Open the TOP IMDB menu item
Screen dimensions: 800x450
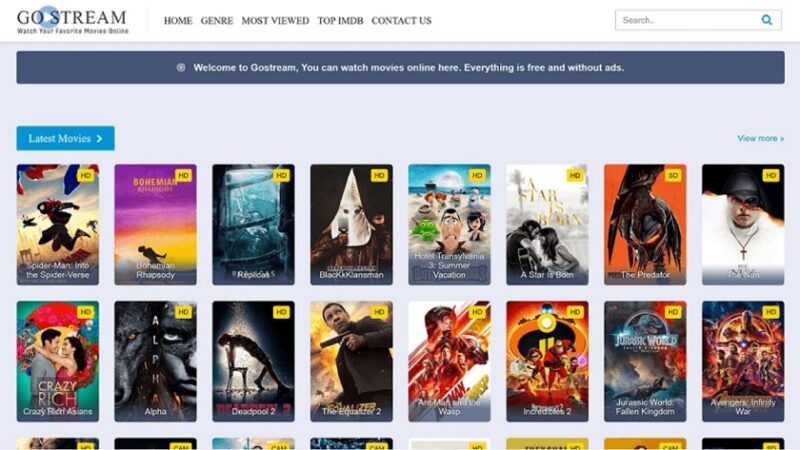point(340,20)
